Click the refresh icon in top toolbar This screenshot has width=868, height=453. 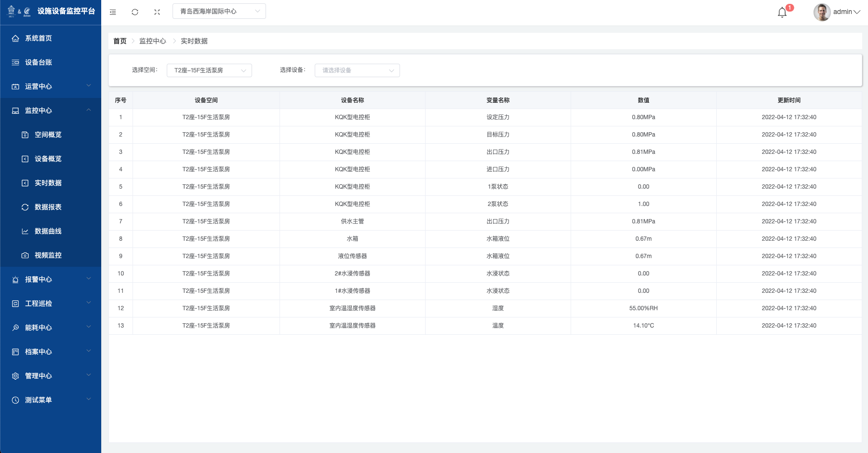pyautogui.click(x=135, y=12)
